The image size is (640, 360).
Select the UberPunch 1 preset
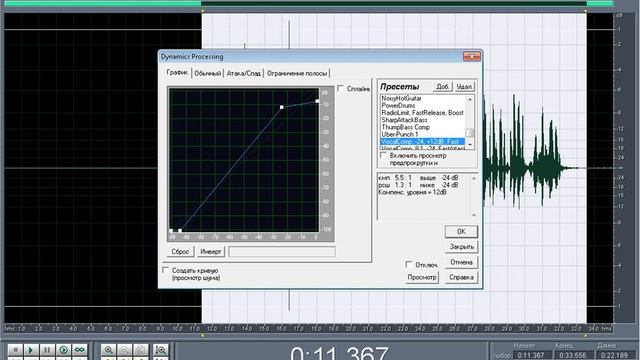(x=422, y=134)
